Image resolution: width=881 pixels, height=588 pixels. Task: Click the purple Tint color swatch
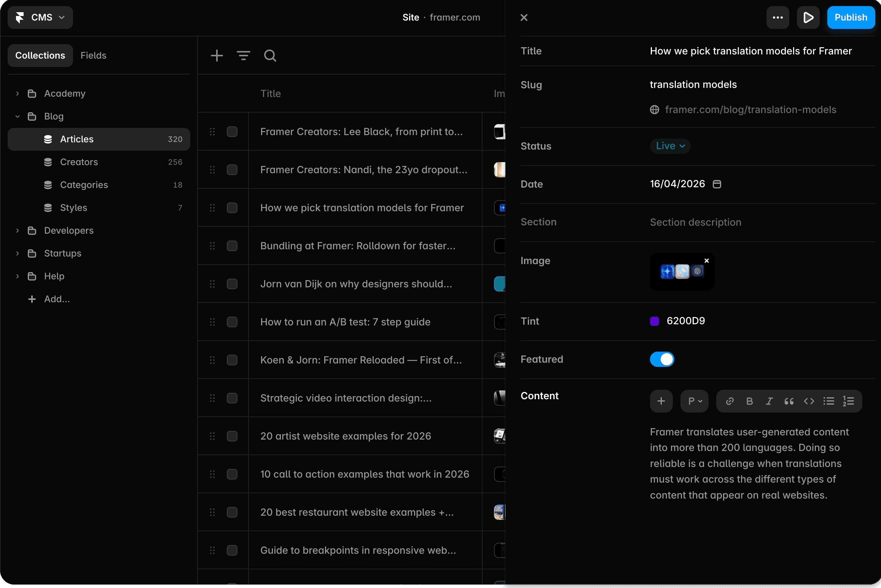(x=654, y=321)
